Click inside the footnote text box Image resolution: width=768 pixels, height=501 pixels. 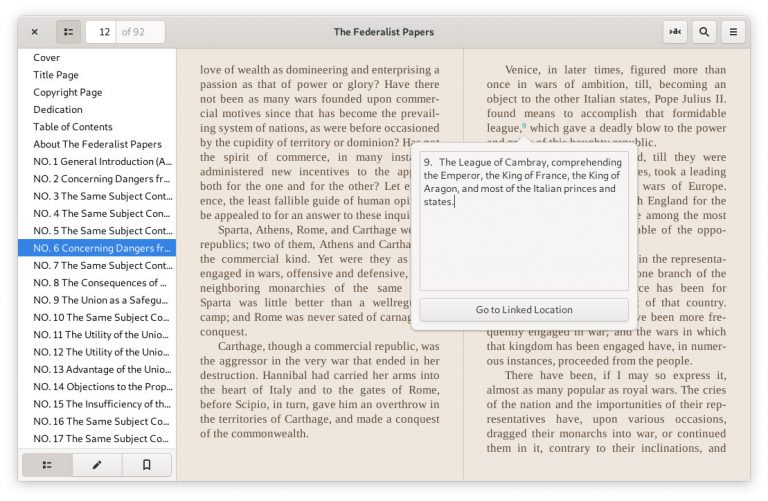click(524, 221)
